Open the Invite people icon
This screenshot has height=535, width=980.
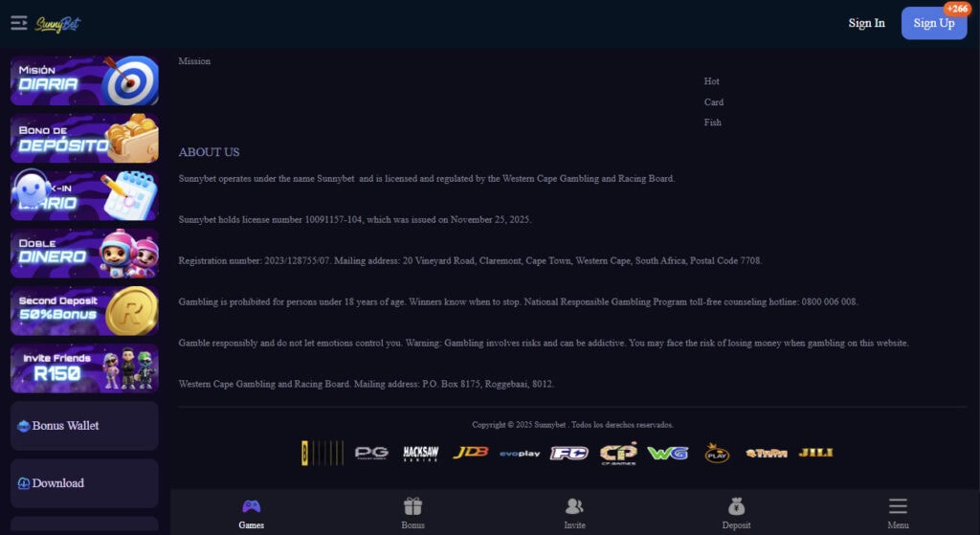(574, 505)
